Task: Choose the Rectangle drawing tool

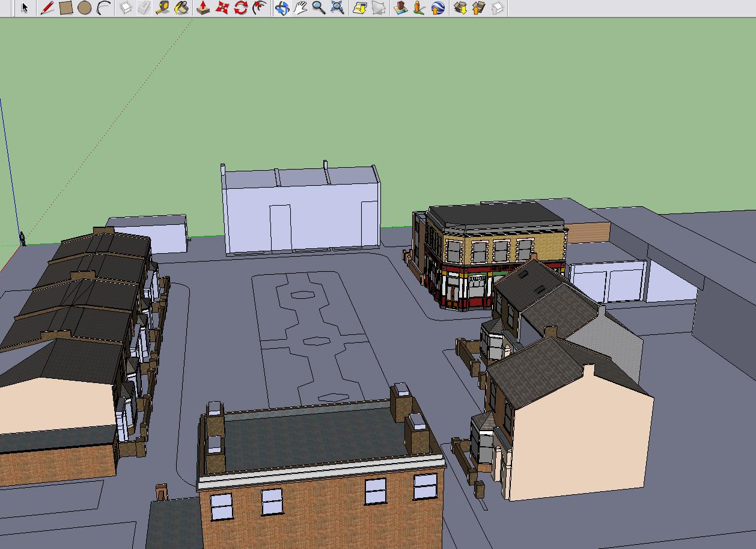Action: pos(66,8)
